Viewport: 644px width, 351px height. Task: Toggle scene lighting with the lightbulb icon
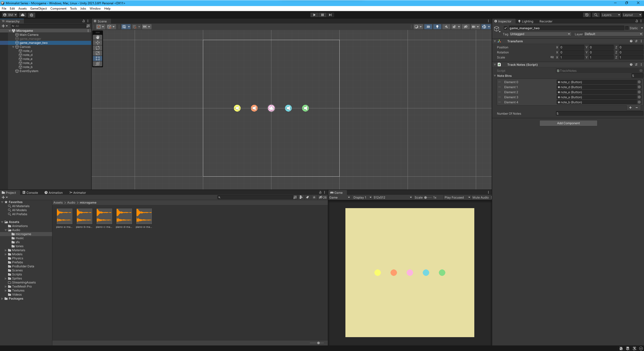click(437, 26)
